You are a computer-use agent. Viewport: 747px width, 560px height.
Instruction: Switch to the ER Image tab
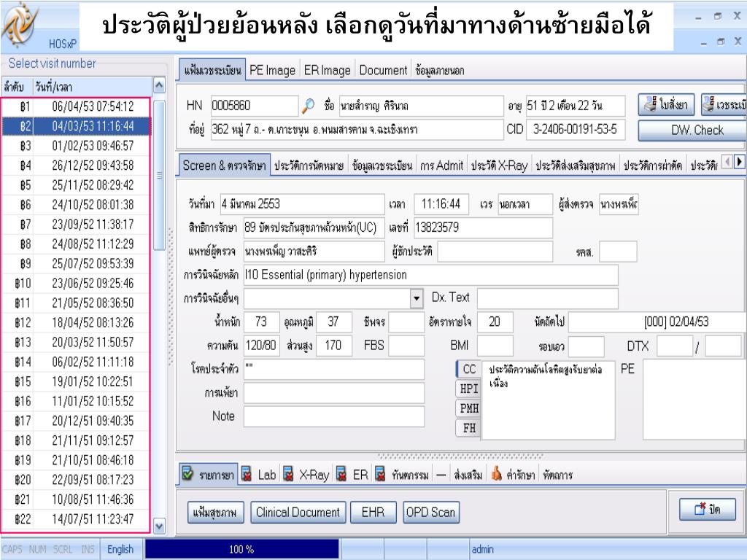(x=327, y=70)
